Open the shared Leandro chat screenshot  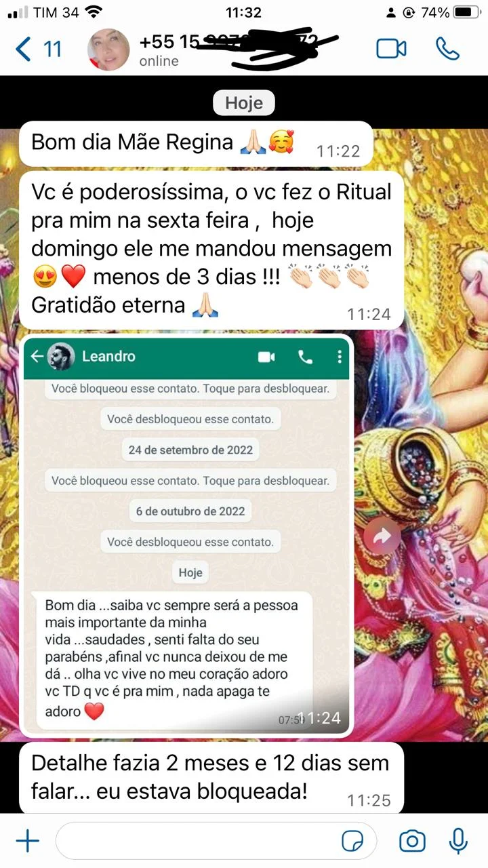(186, 536)
